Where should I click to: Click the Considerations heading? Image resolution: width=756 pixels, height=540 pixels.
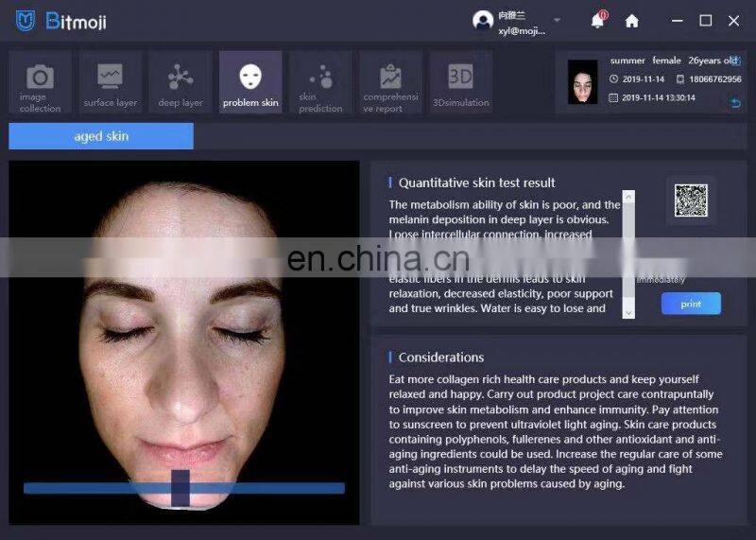(441, 357)
